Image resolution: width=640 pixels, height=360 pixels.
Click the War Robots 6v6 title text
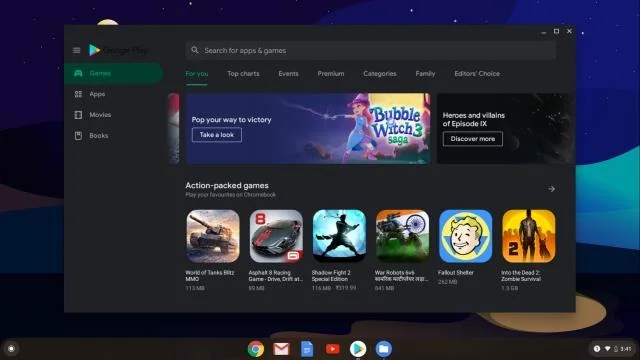tap(401, 276)
